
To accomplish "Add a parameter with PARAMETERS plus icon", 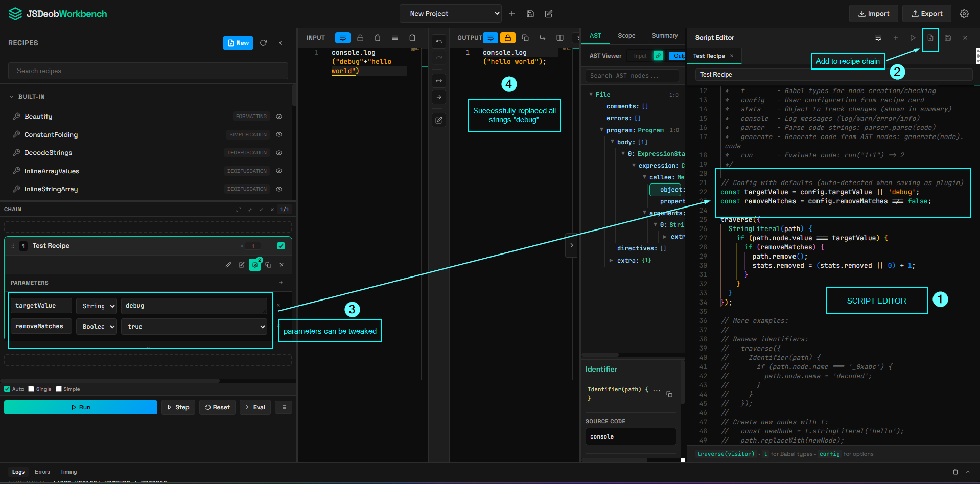I will [281, 283].
